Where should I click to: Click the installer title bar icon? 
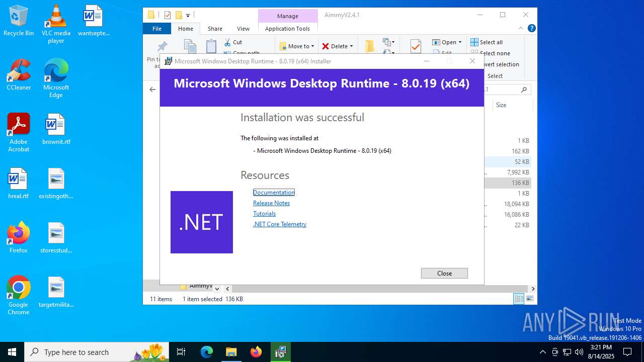169,61
